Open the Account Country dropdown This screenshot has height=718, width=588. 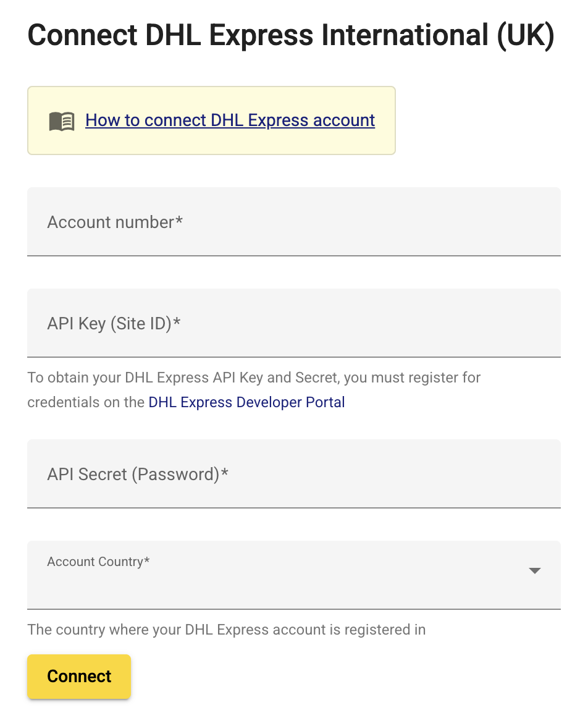(294, 575)
